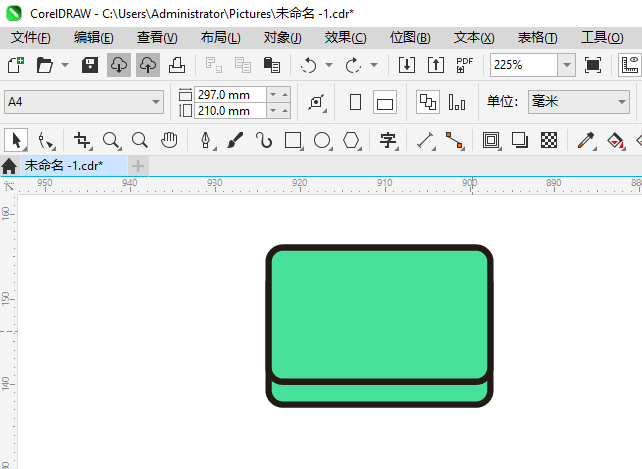
Task: Select the Artistic Media brush tool
Action: 235,140
